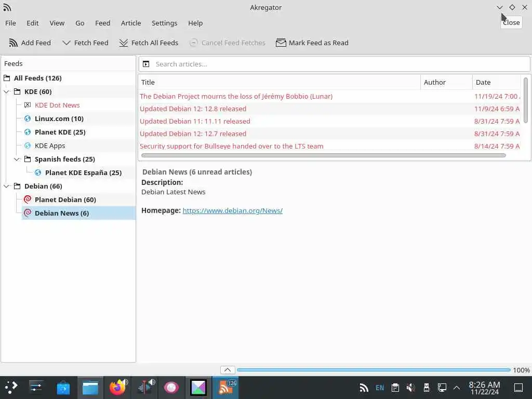This screenshot has height=399, width=532.
Task: Click the fetch progress bar at 100%
Action: [x=374, y=370]
